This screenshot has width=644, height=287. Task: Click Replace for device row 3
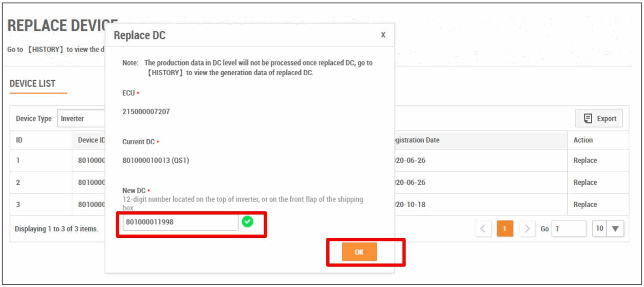tap(585, 205)
